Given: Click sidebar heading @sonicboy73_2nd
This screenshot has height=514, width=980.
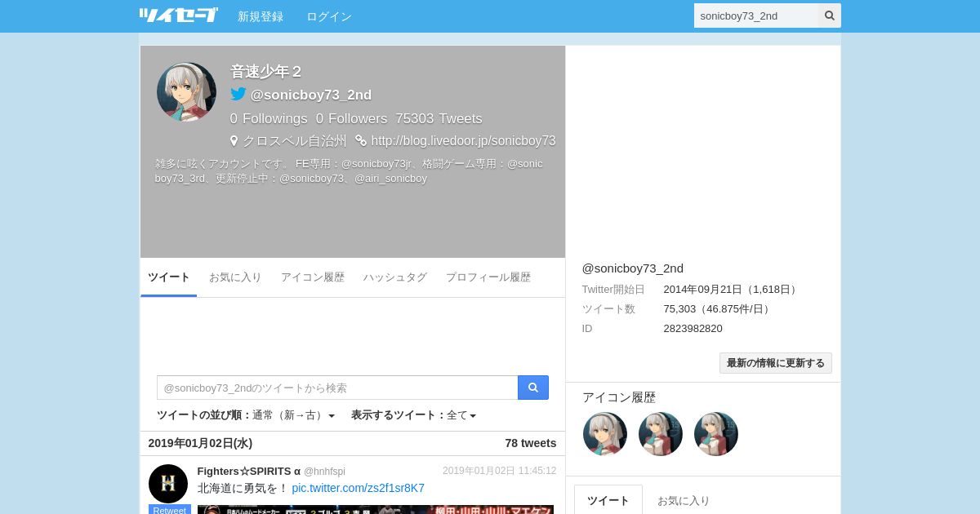Looking at the screenshot, I should 633,268.
